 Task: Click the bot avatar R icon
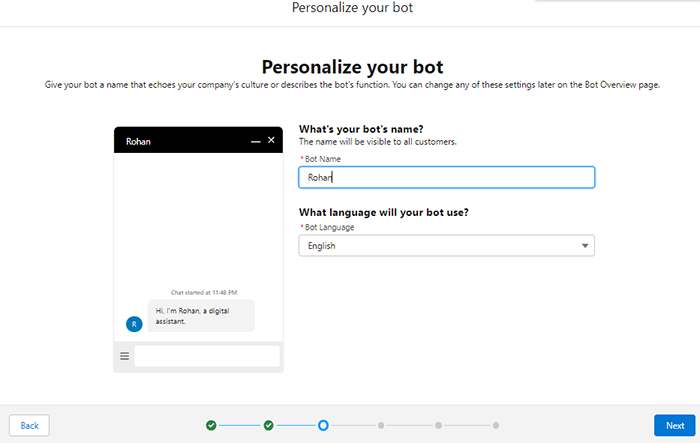134,323
